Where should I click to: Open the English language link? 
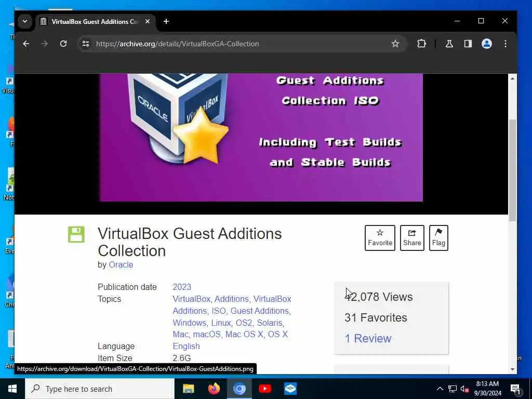click(x=187, y=346)
